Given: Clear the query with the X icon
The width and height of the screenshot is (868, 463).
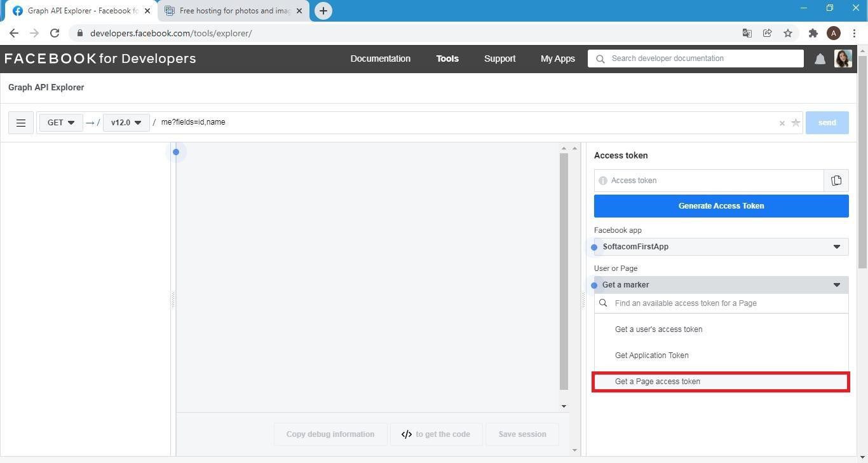Looking at the screenshot, I should (x=782, y=123).
